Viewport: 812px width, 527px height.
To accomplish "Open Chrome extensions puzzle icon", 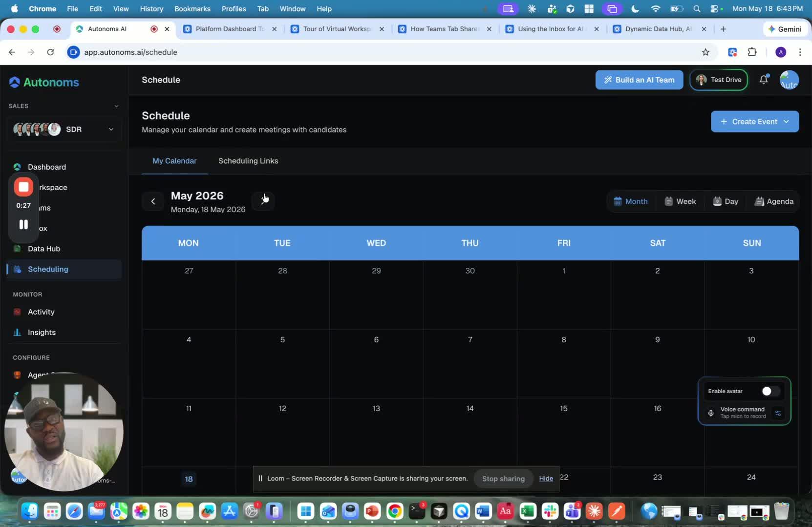I will point(752,52).
